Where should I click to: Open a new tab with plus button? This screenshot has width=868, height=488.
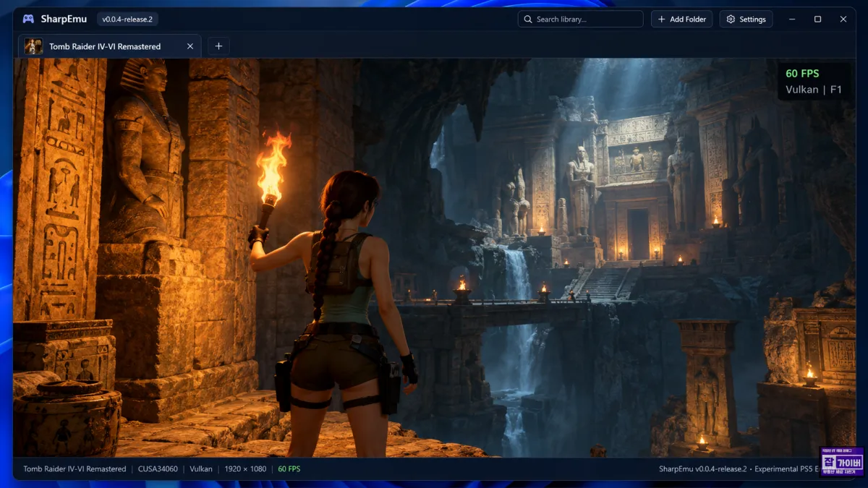(x=218, y=46)
